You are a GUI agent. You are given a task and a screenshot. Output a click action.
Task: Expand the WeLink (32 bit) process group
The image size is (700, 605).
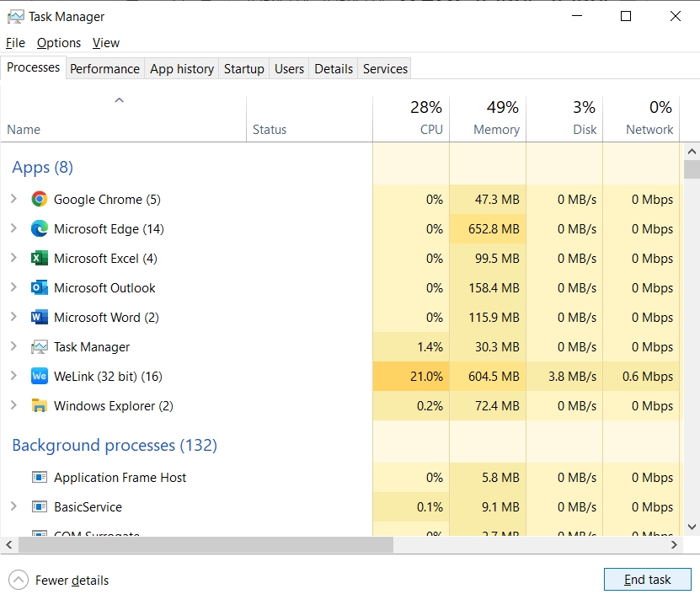[x=13, y=376]
